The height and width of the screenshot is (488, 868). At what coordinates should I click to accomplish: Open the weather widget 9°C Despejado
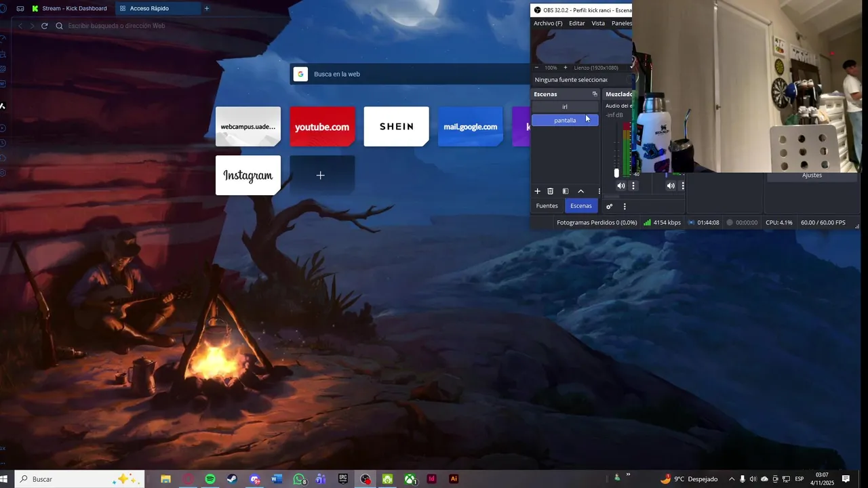coord(689,479)
